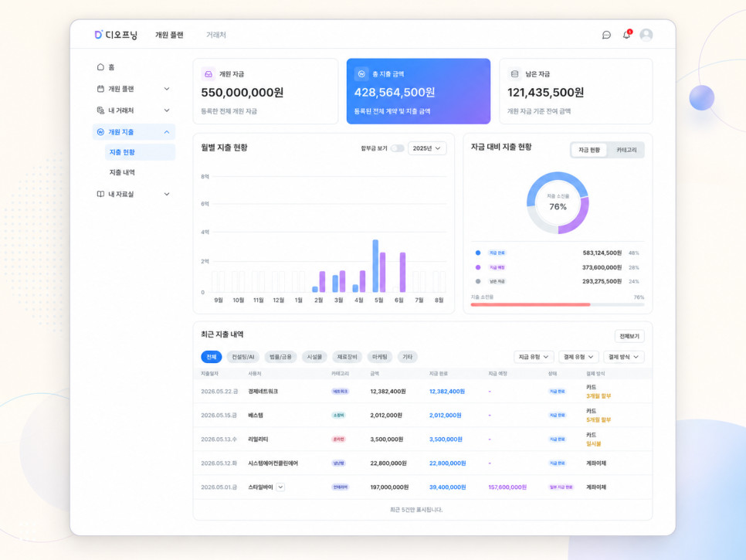Click the 개원 자금 card icon
This screenshot has height=560, width=746.
tap(209, 73)
